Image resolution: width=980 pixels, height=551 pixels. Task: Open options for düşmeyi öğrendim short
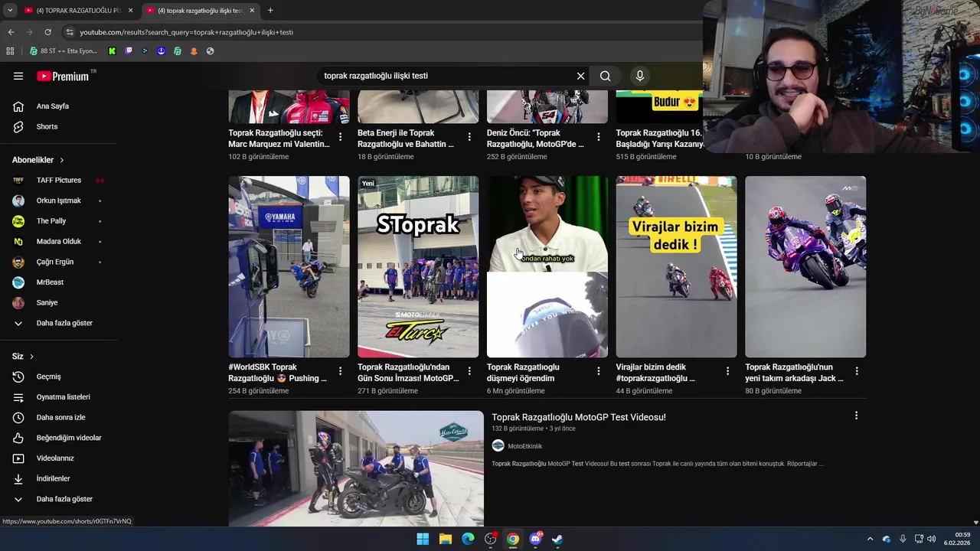click(x=599, y=371)
